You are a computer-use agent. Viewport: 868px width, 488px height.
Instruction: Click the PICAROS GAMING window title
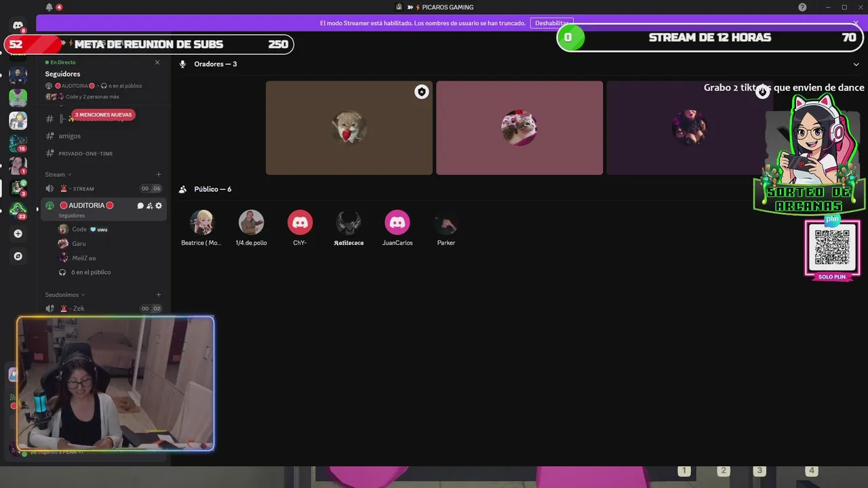pyautogui.click(x=447, y=7)
